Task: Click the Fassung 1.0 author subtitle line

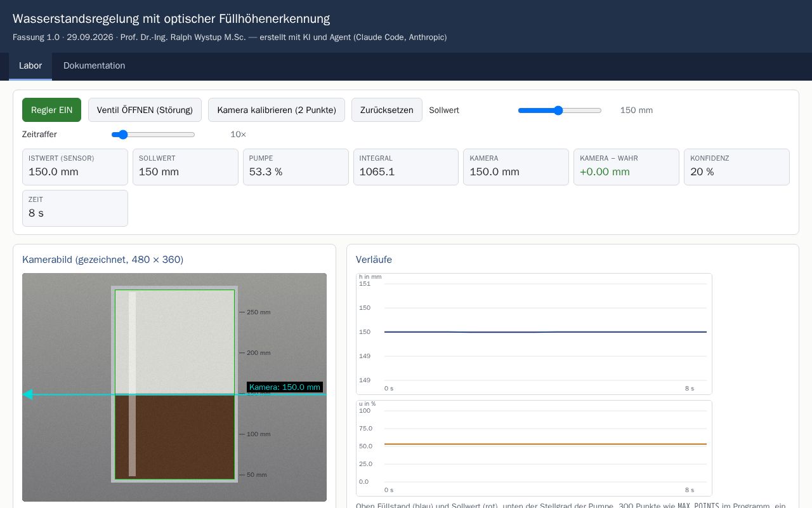Action: 230,37
